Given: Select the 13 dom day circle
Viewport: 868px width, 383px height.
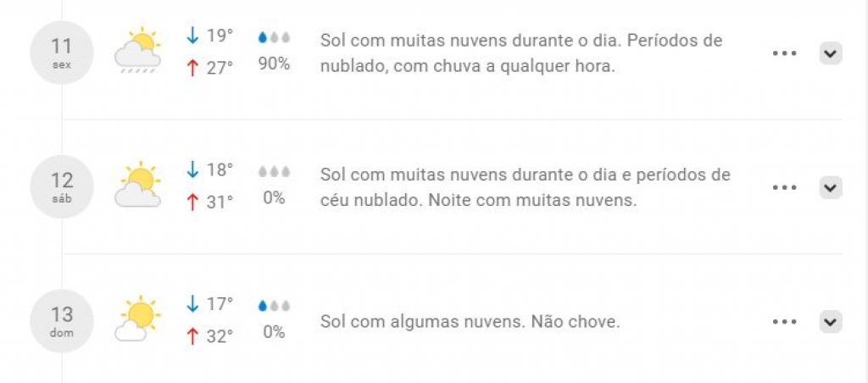Looking at the screenshot, I should point(62,320).
